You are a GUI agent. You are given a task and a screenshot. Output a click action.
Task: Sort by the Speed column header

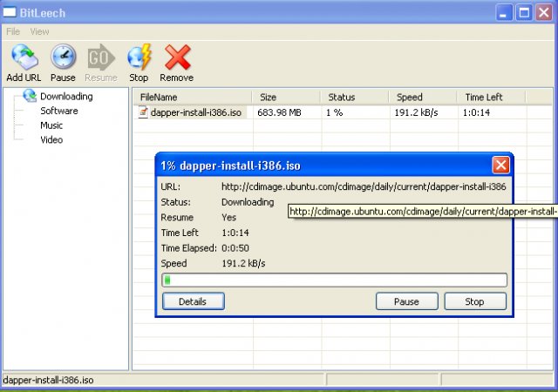[x=423, y=97]
